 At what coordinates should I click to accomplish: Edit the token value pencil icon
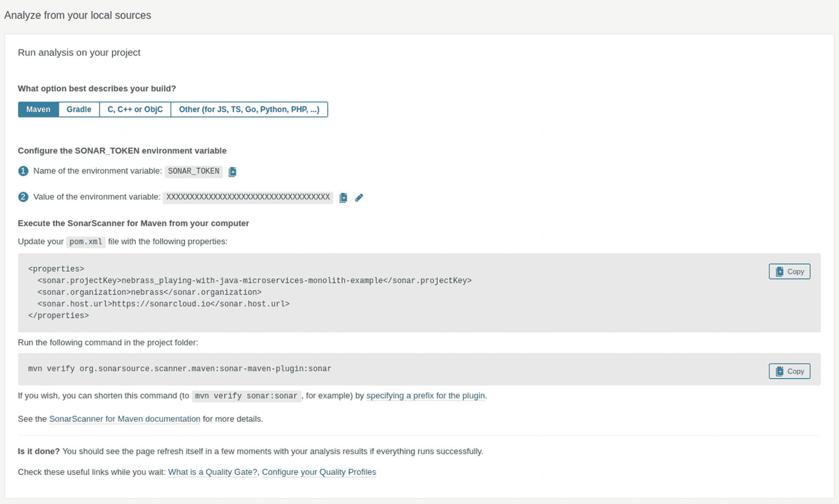tap(359, 198)
